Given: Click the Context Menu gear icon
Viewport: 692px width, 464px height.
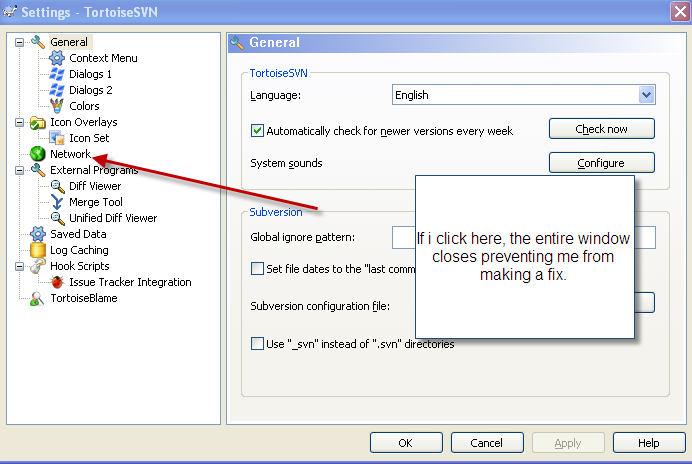Looking at the screenshot, I should tap(56, 58).
